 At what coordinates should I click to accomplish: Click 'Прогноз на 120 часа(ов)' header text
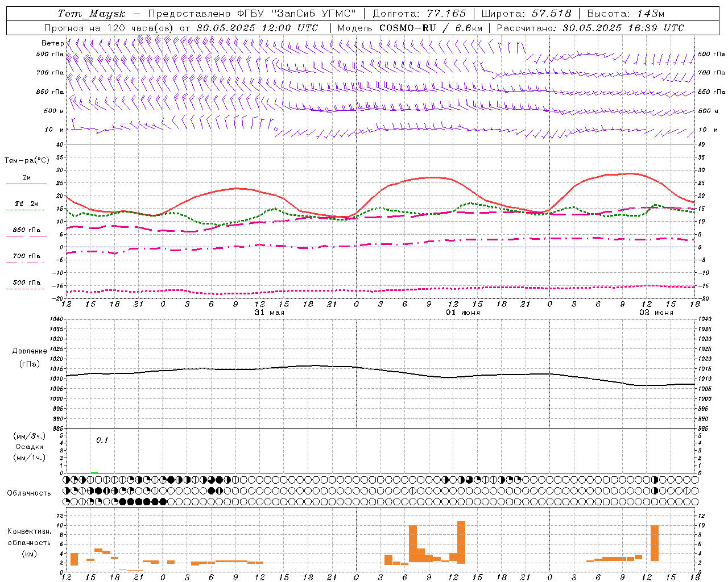pos(109,28)
